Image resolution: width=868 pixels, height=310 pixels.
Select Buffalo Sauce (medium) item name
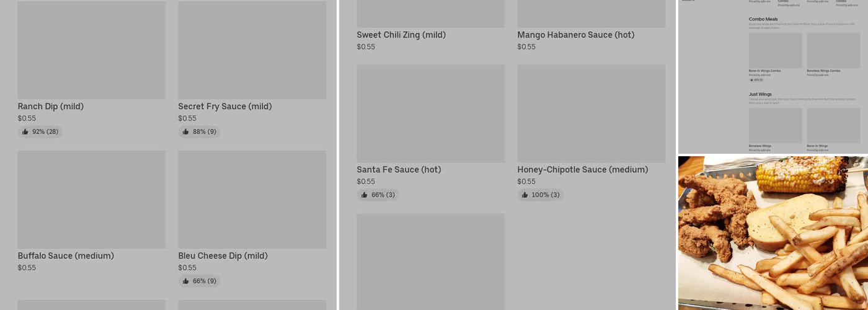point(66,256)
